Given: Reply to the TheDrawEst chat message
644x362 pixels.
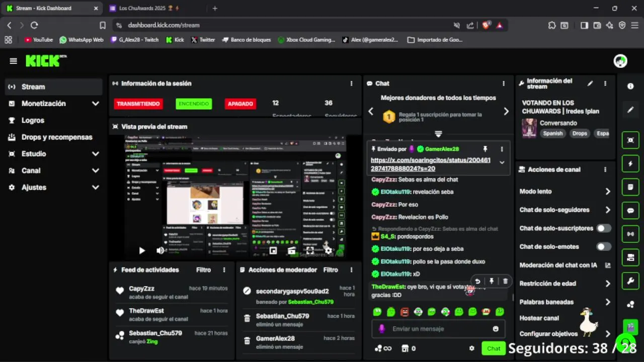Looking at the screenshot, I should [477, 281].
